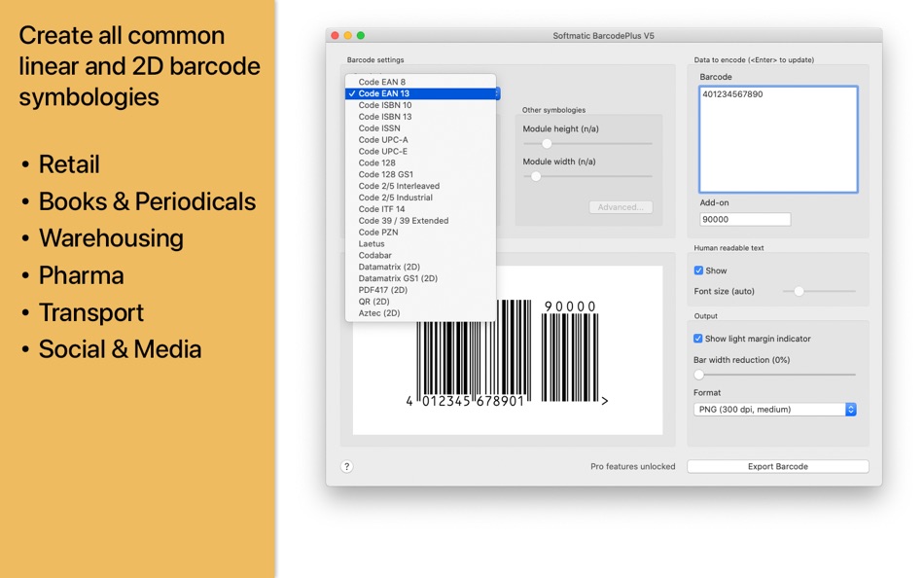Choose Code EAN 13 from list

tap(421, 93)
